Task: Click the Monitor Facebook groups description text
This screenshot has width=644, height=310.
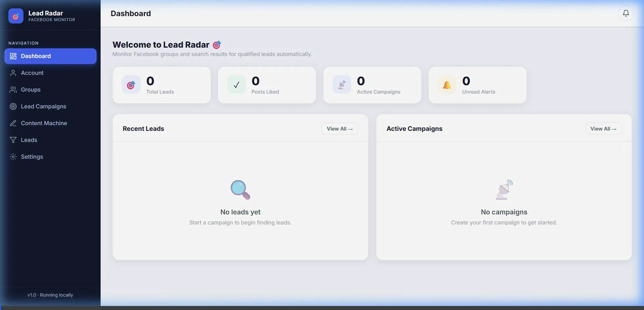Action: point(212,54)
